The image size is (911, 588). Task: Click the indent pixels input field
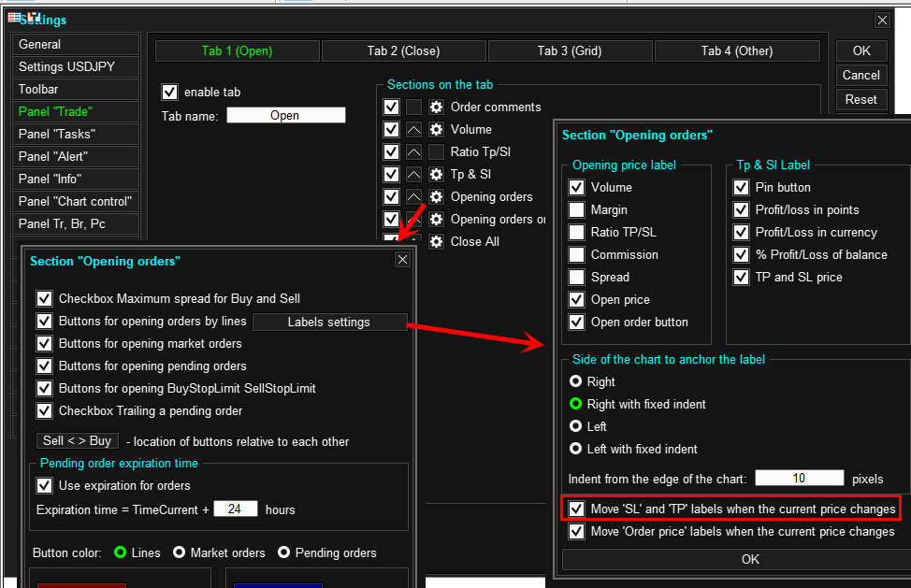(x=800, y=479)
